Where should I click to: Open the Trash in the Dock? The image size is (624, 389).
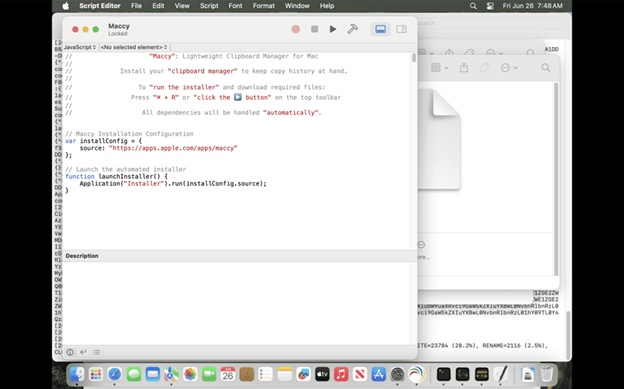tap(547, 374)
